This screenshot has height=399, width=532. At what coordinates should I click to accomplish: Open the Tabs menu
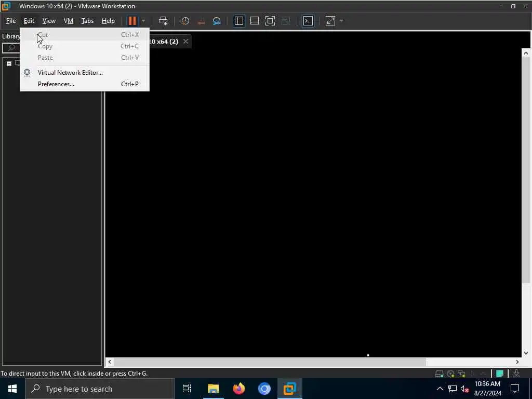[87, 21]
